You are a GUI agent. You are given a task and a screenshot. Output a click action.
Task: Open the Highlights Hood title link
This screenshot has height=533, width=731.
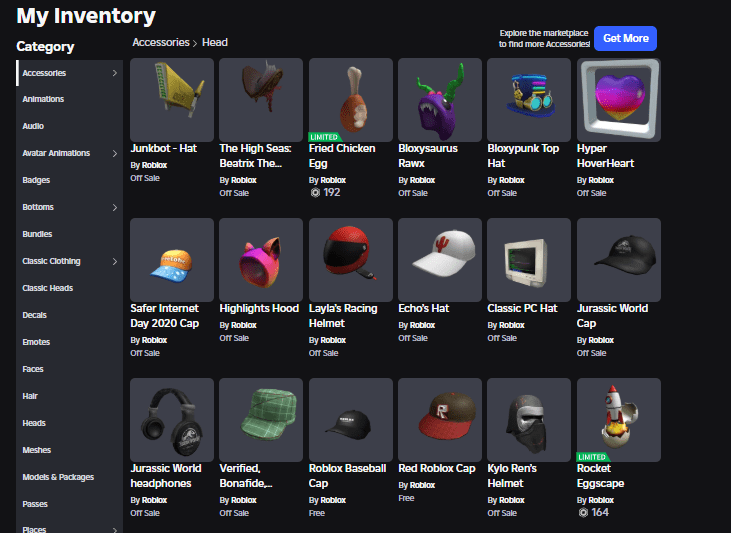point(259,308)
